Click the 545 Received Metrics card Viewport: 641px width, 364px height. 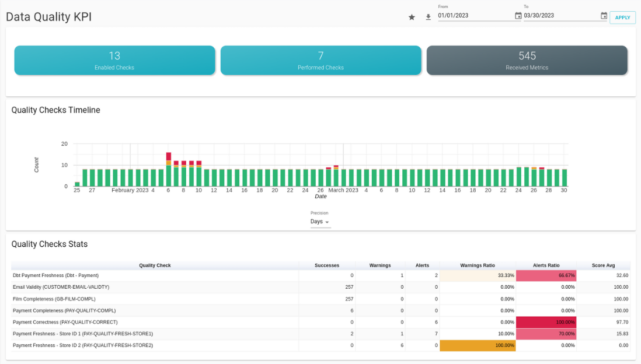coord(527,60)
